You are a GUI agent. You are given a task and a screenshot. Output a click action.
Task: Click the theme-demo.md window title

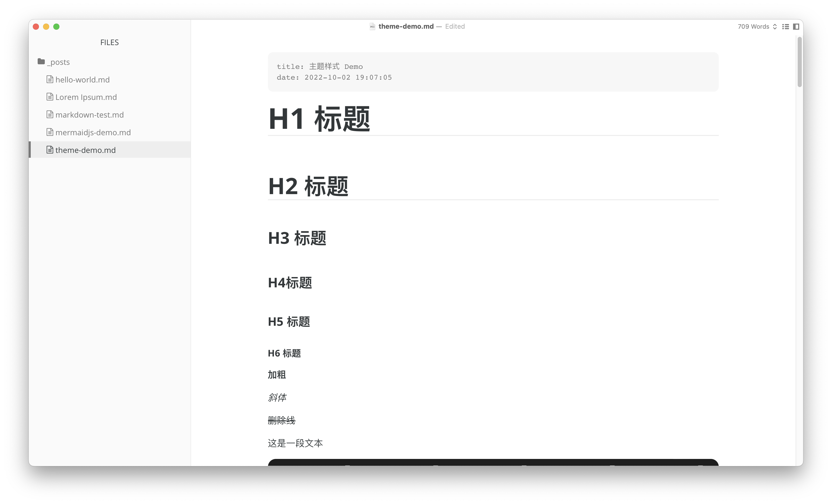(x=406, y=26)
